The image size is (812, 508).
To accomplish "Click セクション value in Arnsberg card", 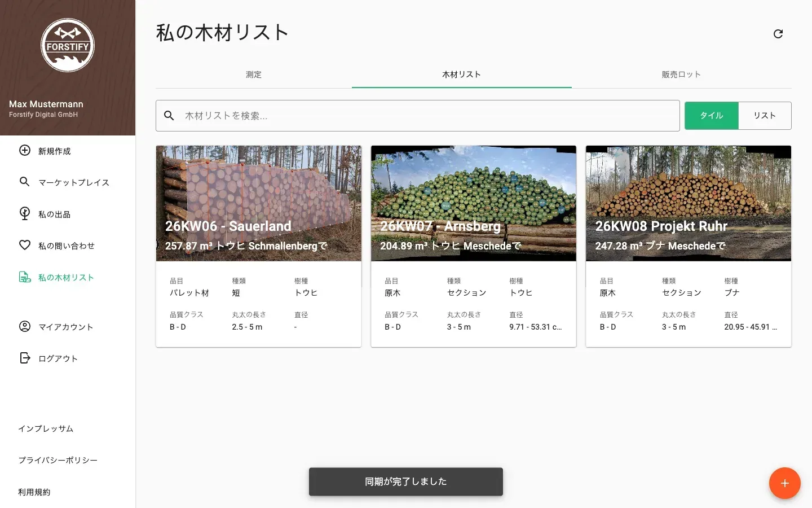I will 467,293.
